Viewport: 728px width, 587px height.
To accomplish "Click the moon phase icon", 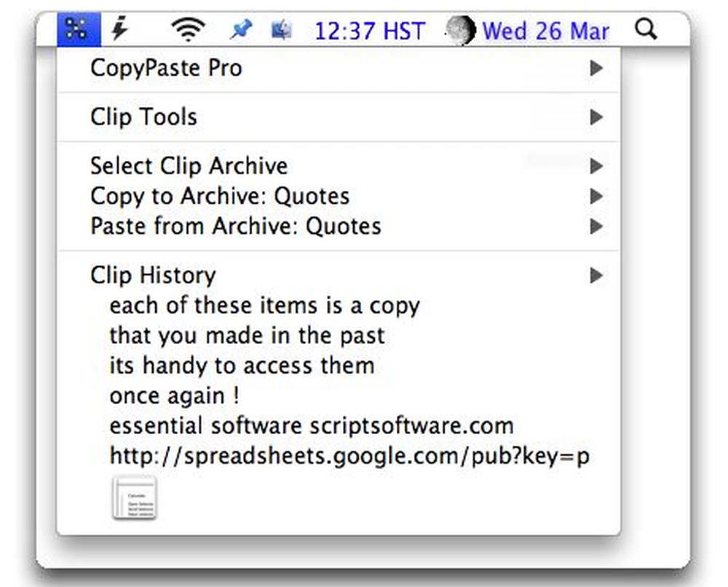I will tap(461, 30).
